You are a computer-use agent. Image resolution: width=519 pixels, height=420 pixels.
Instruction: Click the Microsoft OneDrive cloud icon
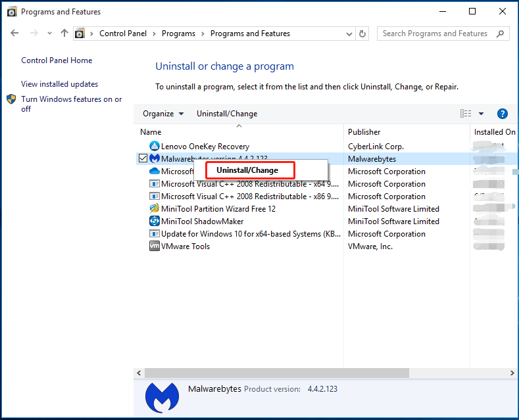(154, 171)
